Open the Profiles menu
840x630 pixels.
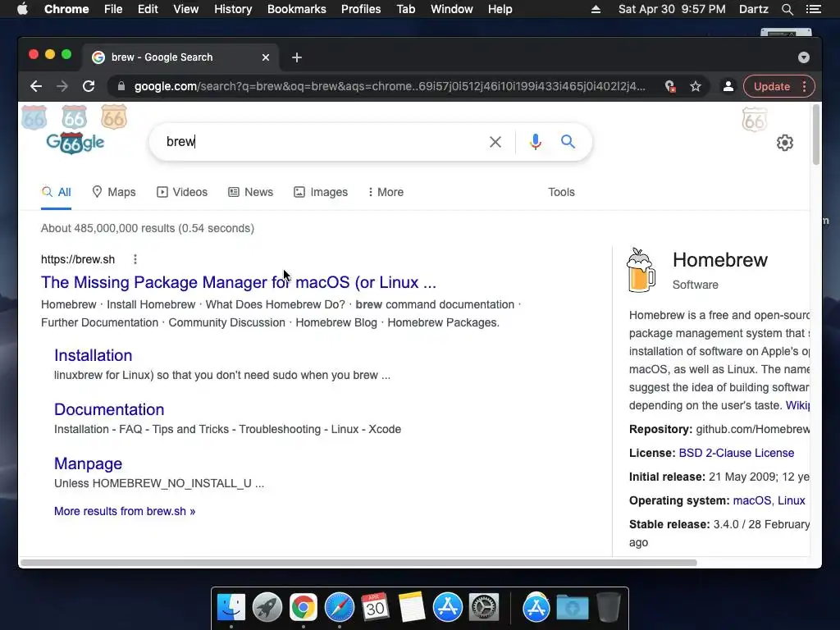pos(361,9)
